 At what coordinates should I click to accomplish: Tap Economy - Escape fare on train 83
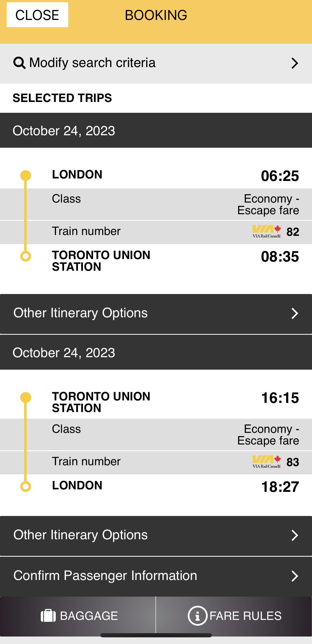click(x=268, y=435)
